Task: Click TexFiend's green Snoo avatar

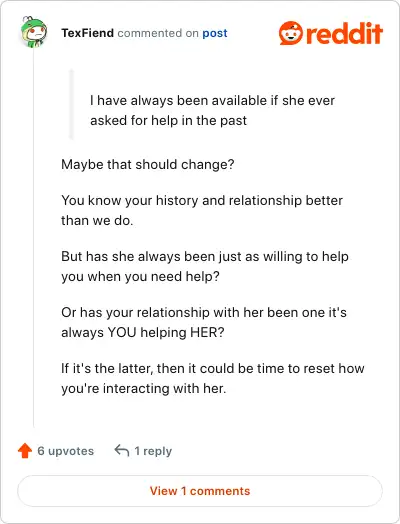Action: coord(33,32)
